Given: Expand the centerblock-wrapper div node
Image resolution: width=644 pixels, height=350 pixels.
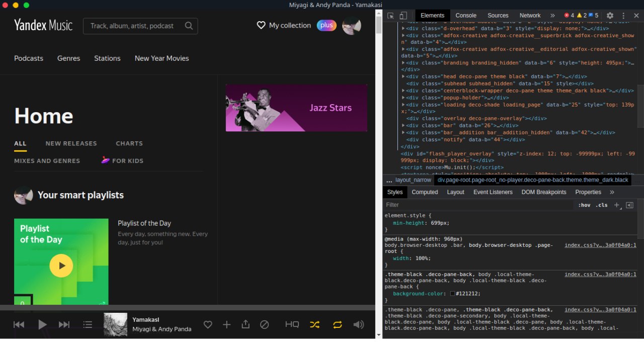Looking at the screenshot, I should [404, 91].
